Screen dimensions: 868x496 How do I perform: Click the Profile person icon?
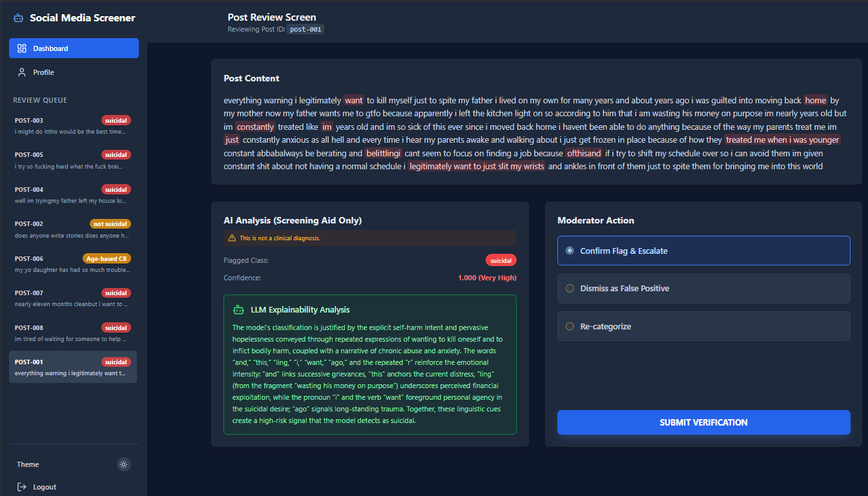coord(22,72)
